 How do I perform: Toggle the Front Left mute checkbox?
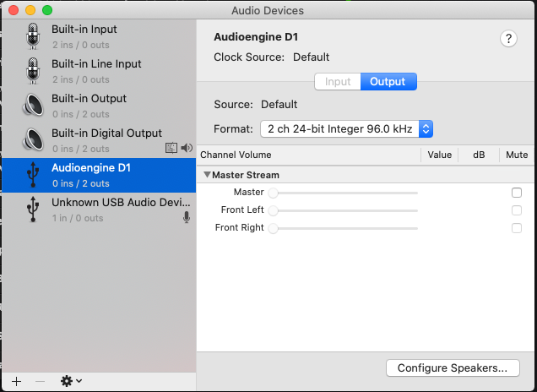coord(517,210)
